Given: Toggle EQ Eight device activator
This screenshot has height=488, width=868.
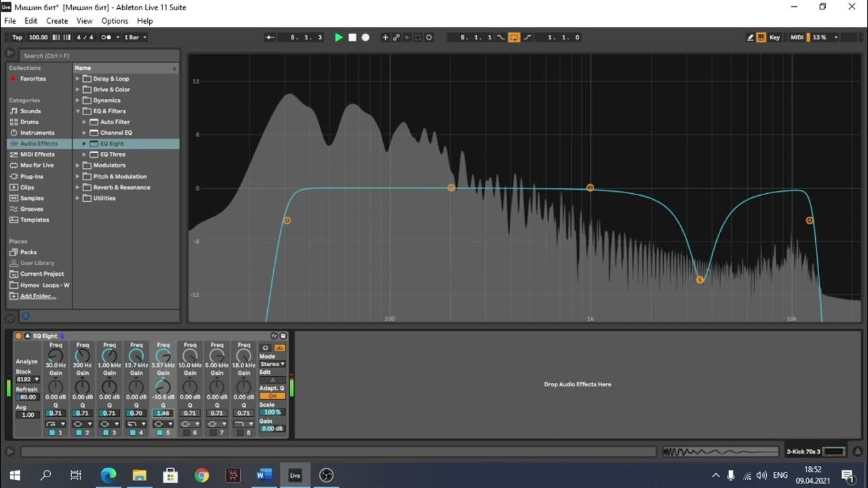Looking at the screenshot, I should click(x=18, y=336).
